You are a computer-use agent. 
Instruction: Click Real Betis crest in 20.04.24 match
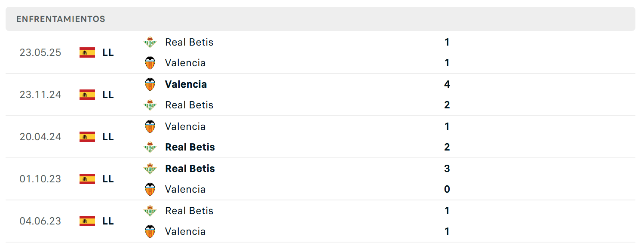click(x=150, y=147)
